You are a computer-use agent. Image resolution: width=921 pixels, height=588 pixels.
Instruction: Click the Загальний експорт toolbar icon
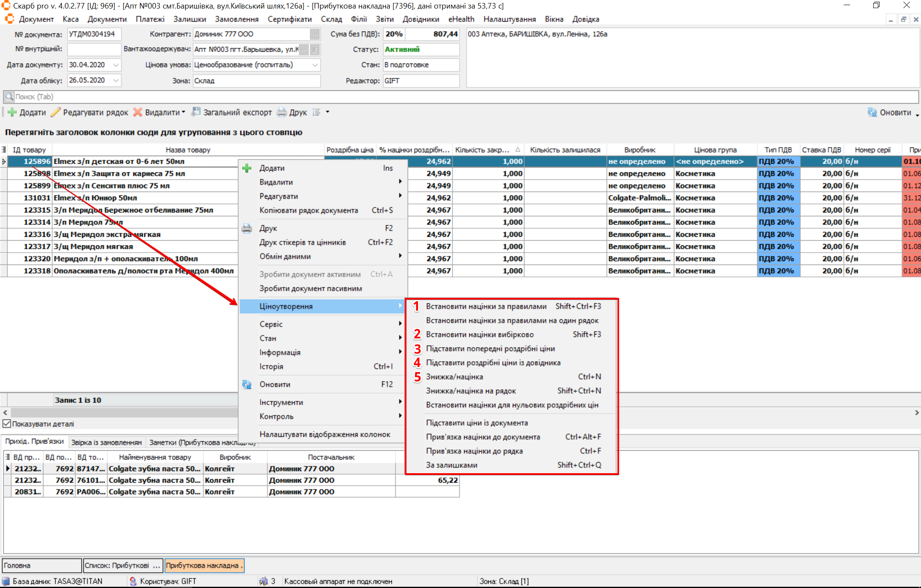click(x=196, y=112)
